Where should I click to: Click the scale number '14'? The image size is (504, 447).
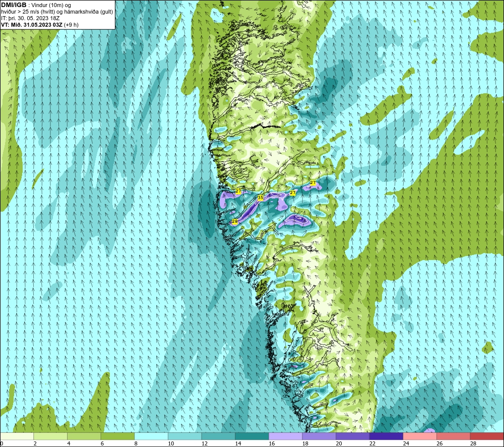point(238,443)
